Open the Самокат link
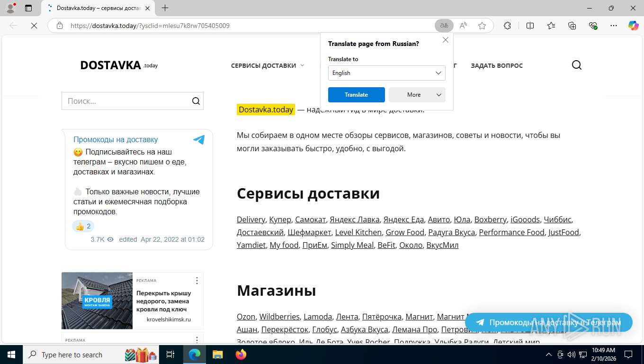644x364 pixels. pos(310,219)
